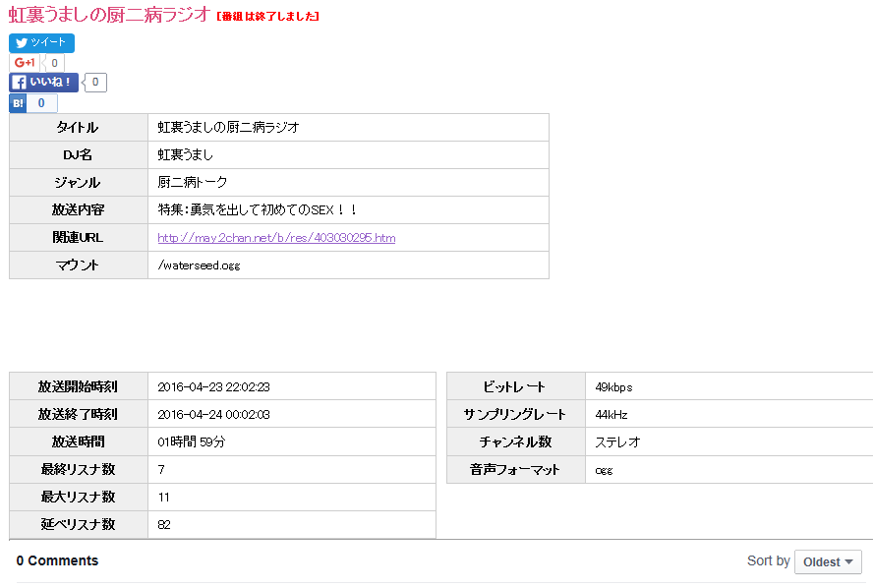Click the Facebook like count bubble
The image size is (873, 588).
click(94, 83)
